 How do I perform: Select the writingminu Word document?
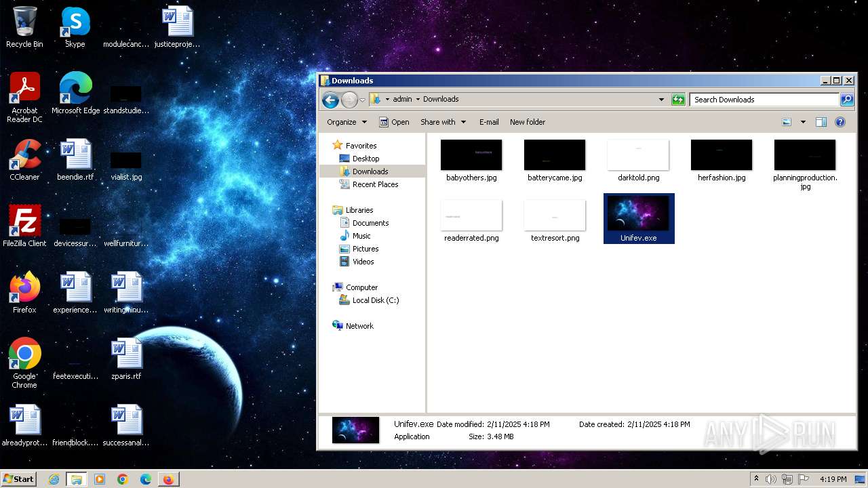[x=126, y=292]
